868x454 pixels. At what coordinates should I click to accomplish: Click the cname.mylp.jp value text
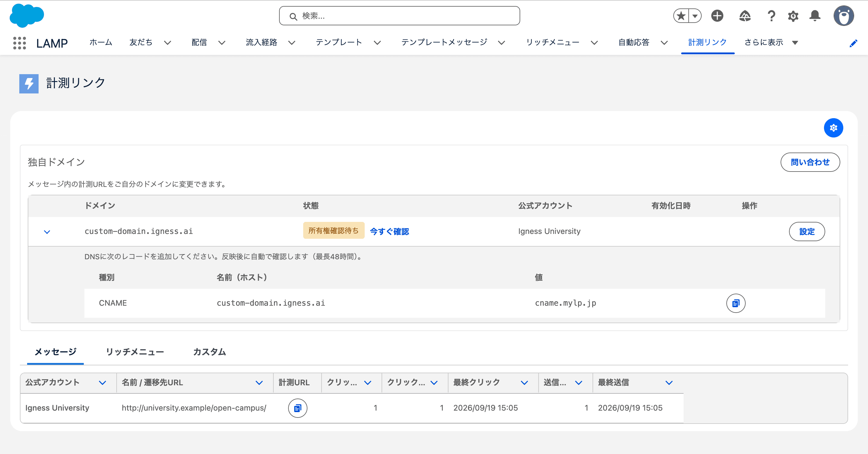click(x=565, y=303)
